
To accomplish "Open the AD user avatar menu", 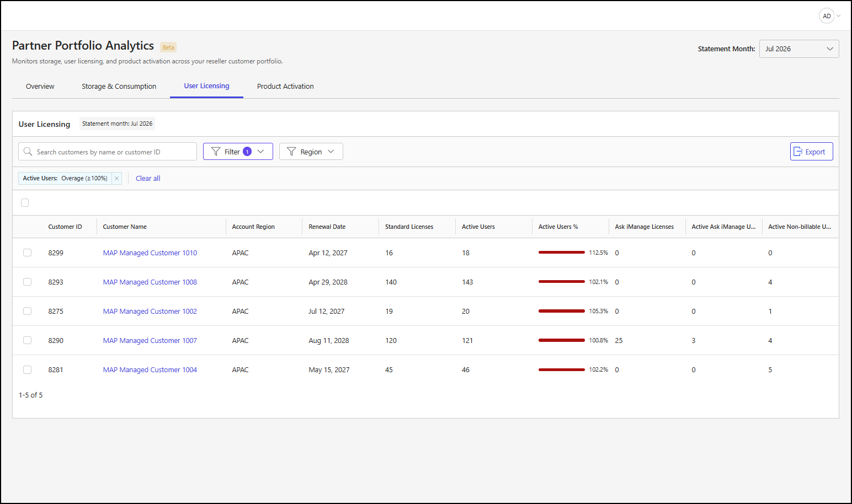I will 827,16.
